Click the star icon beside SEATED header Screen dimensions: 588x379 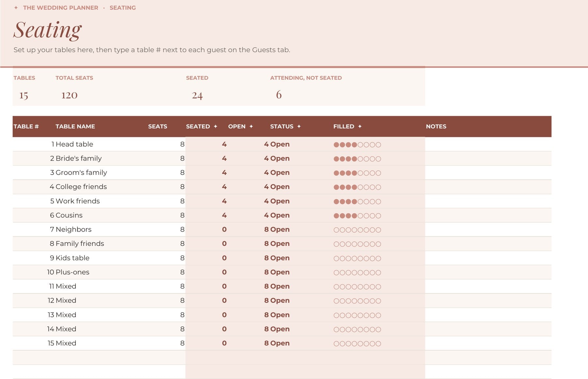tap(215, 126)
